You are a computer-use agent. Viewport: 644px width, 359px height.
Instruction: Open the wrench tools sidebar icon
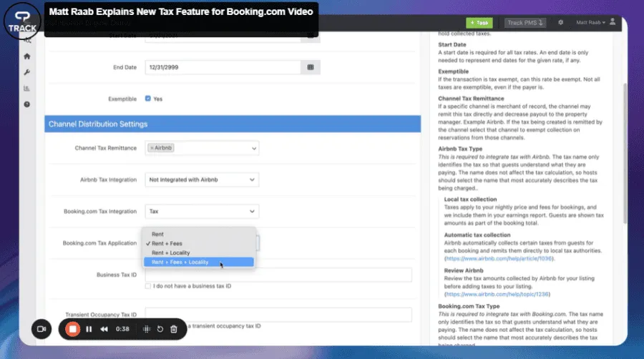27,72
